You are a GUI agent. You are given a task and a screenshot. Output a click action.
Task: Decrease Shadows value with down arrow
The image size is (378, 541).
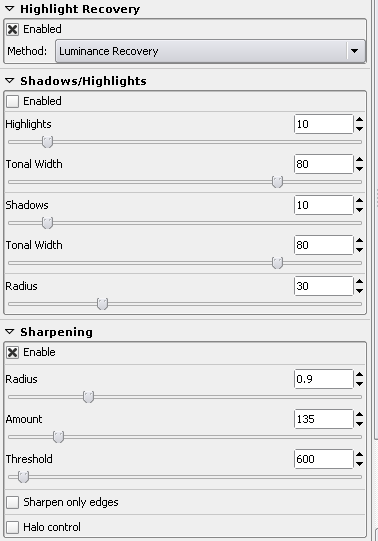(359, 210)
